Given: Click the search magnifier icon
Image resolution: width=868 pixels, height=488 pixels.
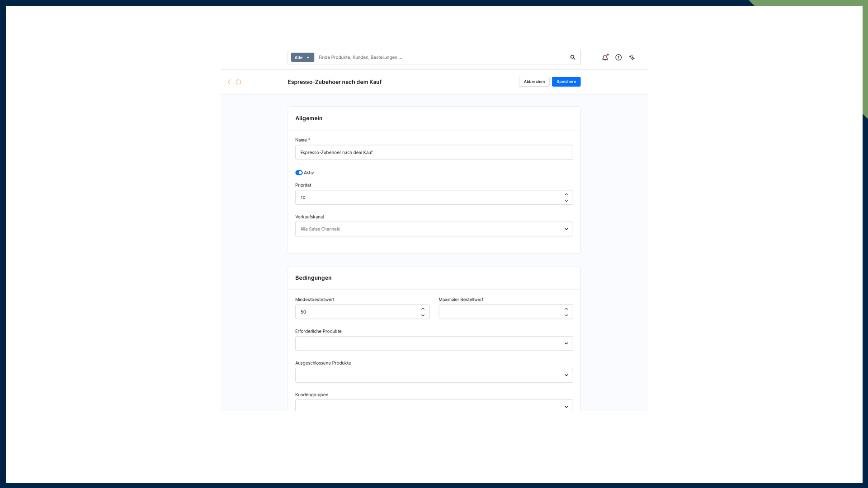Looking at the screenshot, I should click(x=573, y=57).
